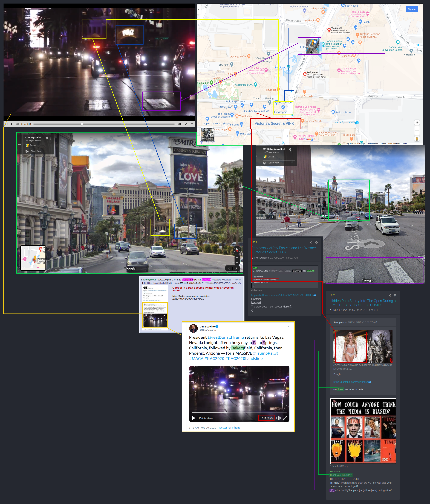Click the Tractor tweet screenshot thumbnail
Viewport: 430px width, 504px height.
click(x=155, y=308)
